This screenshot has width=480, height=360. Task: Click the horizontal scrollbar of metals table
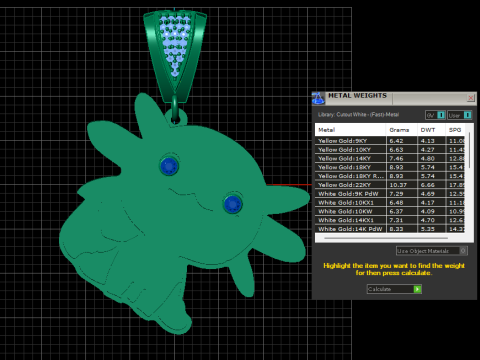386,238
